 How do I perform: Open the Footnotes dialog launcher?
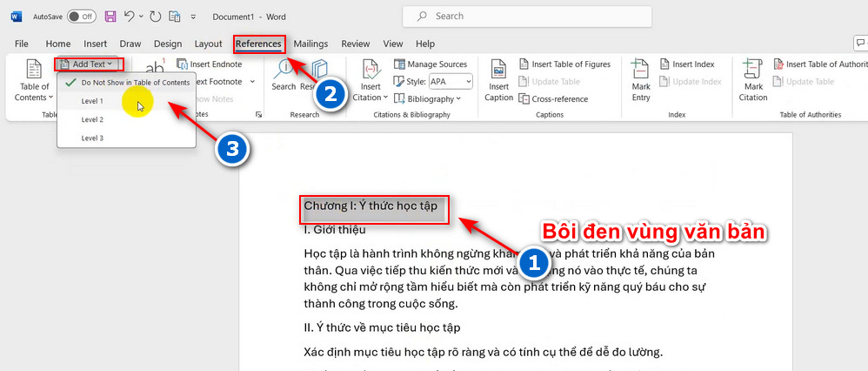pyautogui.click(x=258, y=115)
